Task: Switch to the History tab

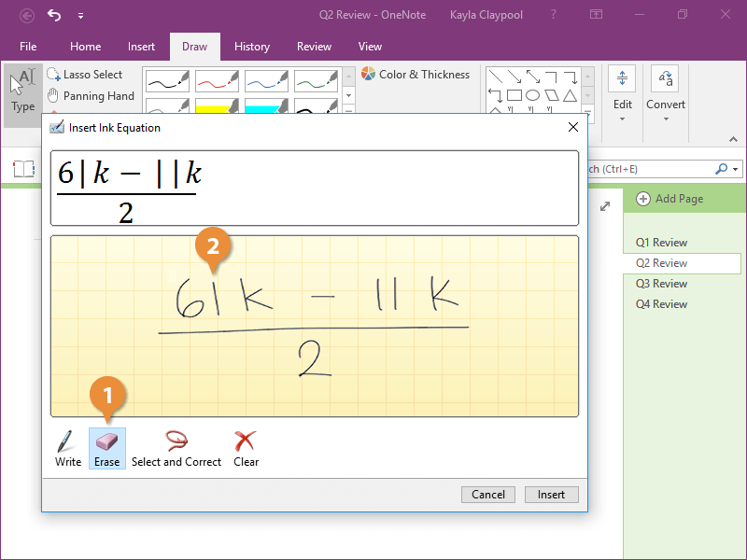Action: pos(252,47)
